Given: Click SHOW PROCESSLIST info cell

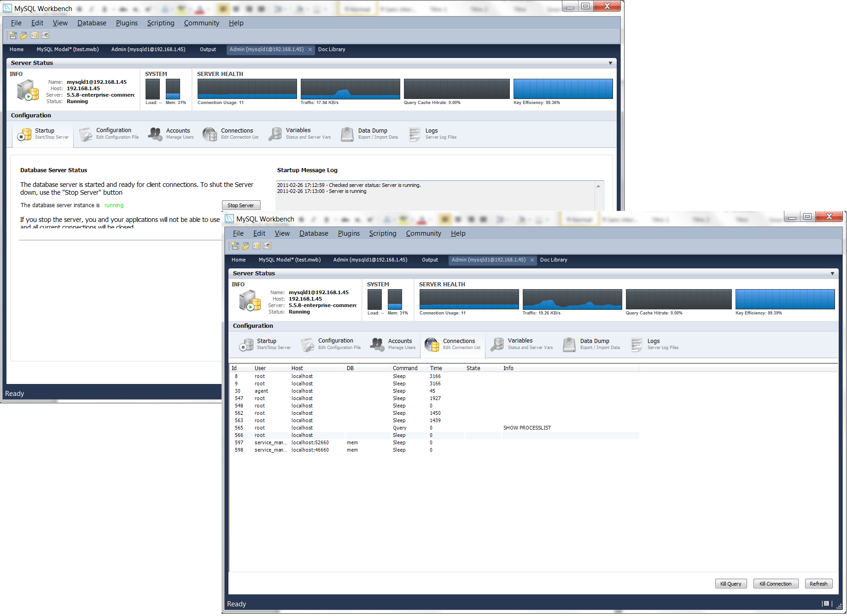Looking at the screenshot, I should pyautogui.click(x=527, y=428).
